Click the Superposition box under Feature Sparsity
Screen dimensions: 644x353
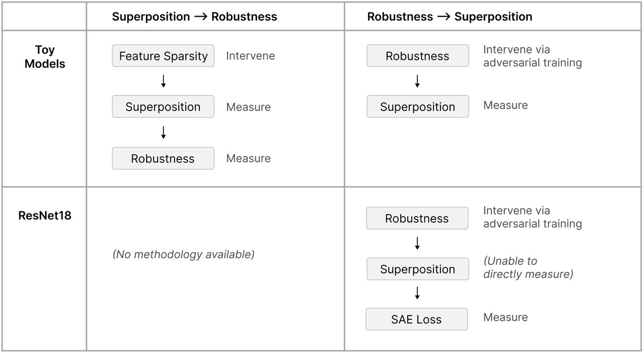coord(163,107)
